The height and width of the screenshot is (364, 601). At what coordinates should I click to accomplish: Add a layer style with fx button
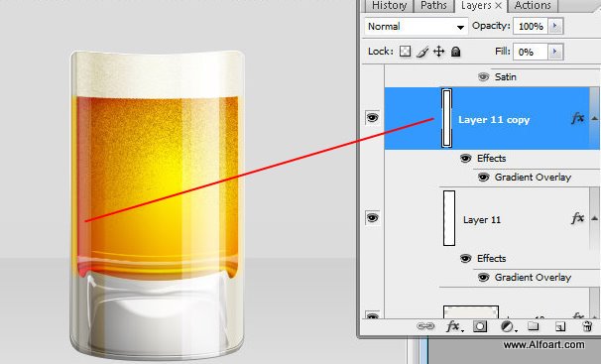tap(454, 326)
